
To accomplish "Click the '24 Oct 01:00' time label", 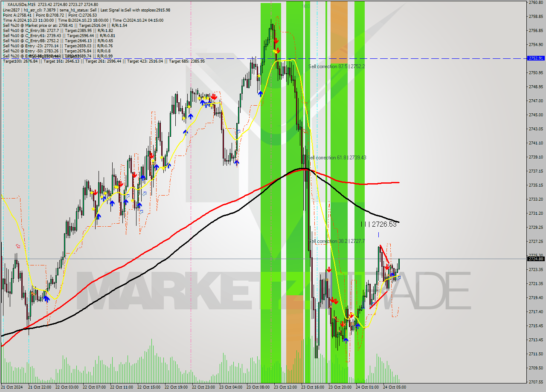I will (x=367, y=388).
